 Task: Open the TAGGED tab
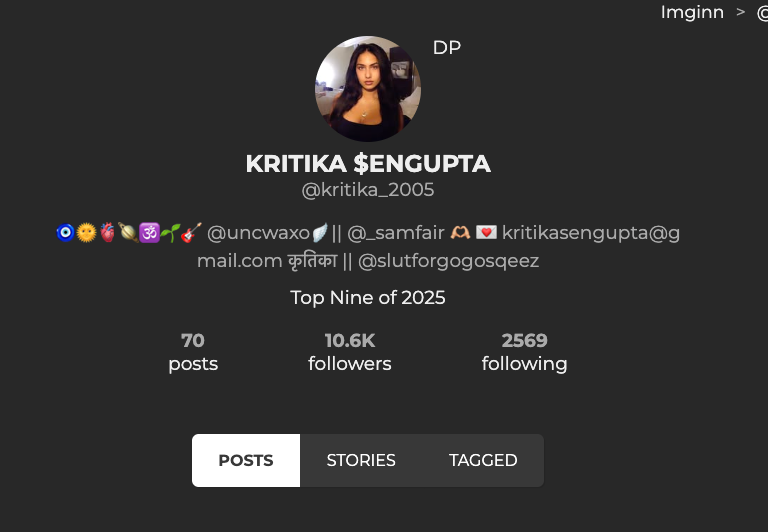tap(483, 460)
